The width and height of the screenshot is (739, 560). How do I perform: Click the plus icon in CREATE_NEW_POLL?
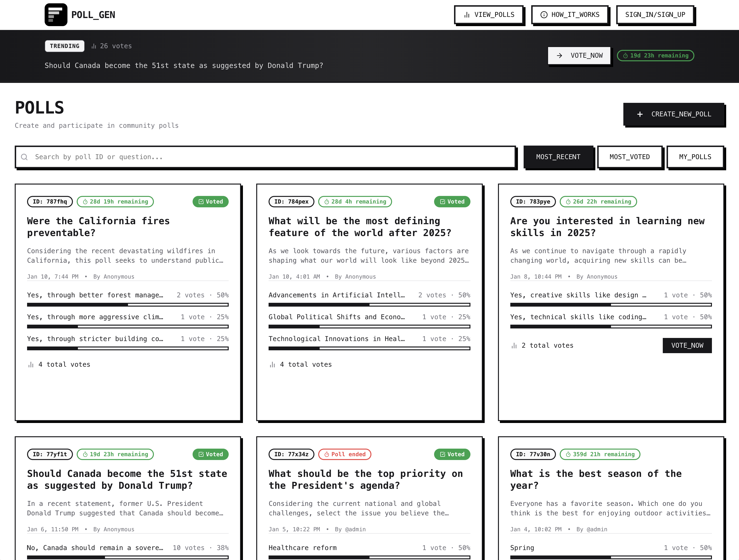[x=640, y=114]
